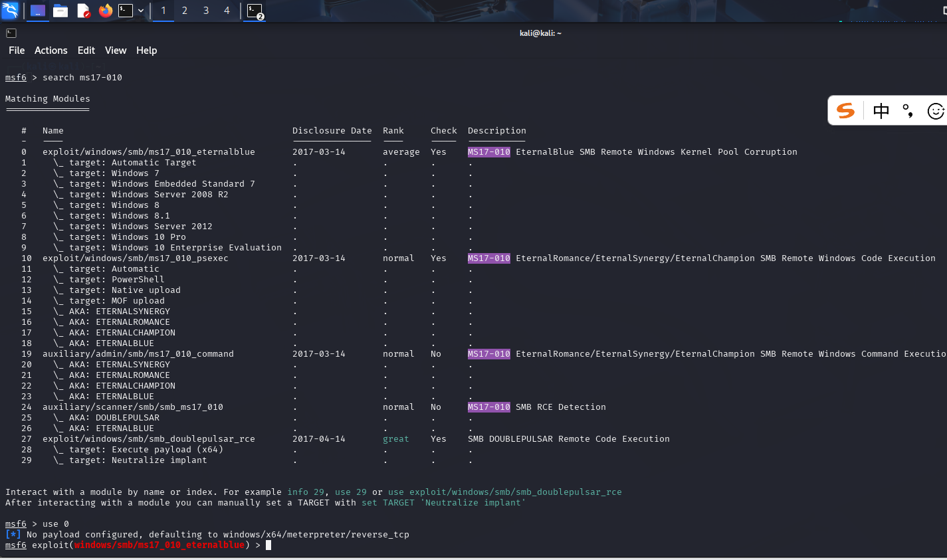This screenshot has height=560, width=947.
Task: Click auxiliary/scanner/smb/smb_ms17_010 row
Action: coord(133,407)
